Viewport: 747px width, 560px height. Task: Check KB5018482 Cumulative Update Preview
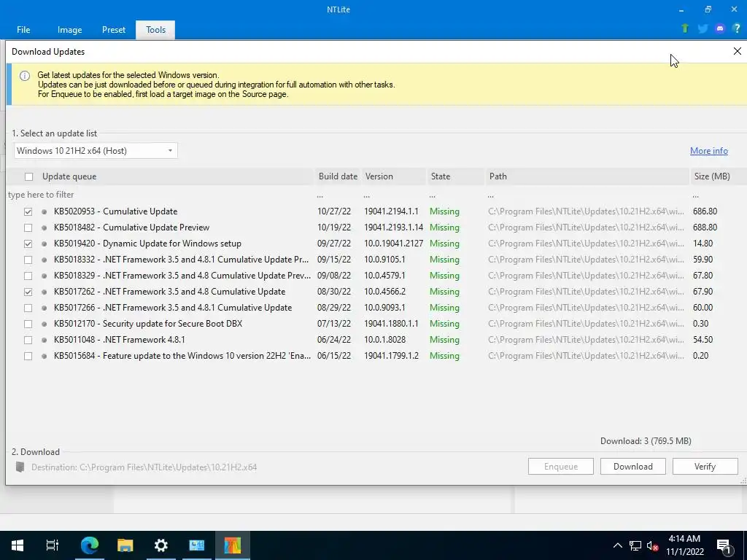tap(28, 227)
